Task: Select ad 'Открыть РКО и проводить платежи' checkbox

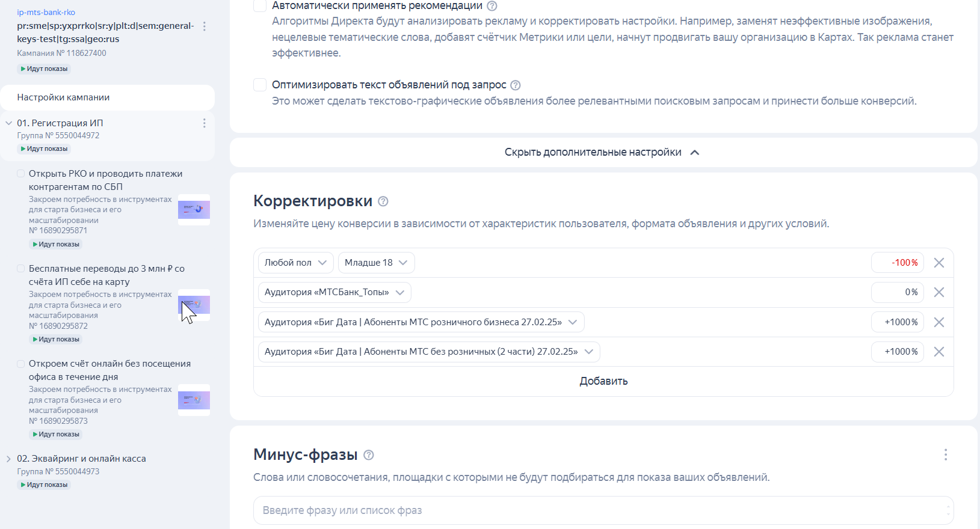Action: click(21, 174)
